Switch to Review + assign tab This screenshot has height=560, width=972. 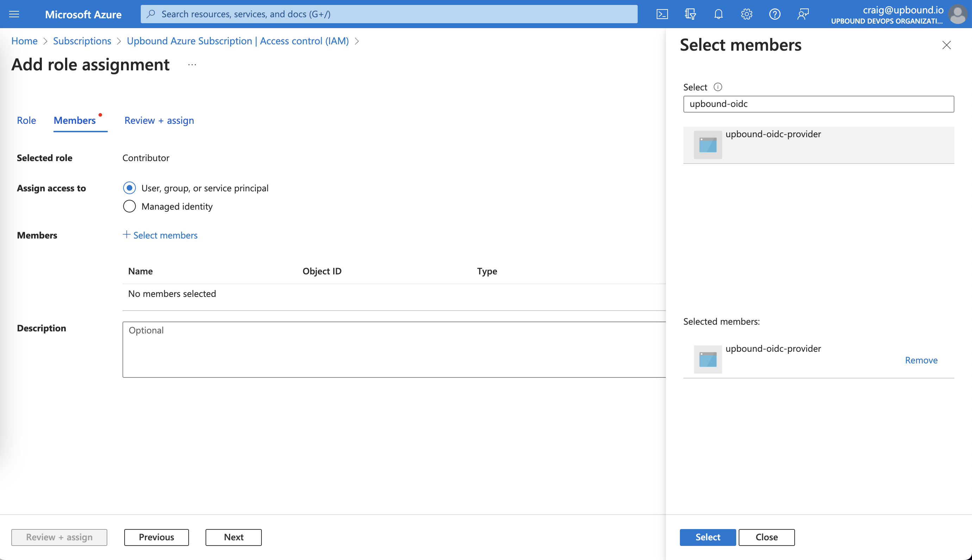(x=159, y=120)
